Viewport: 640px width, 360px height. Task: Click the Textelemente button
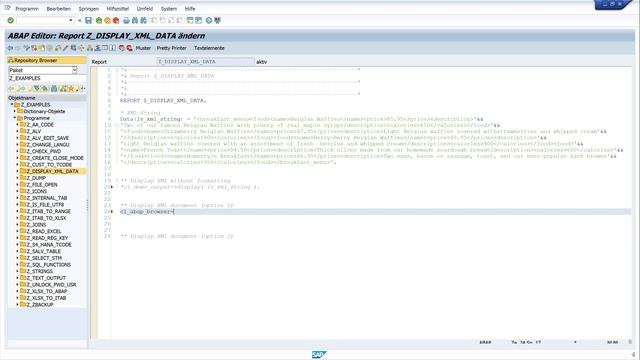coord(209,48)
